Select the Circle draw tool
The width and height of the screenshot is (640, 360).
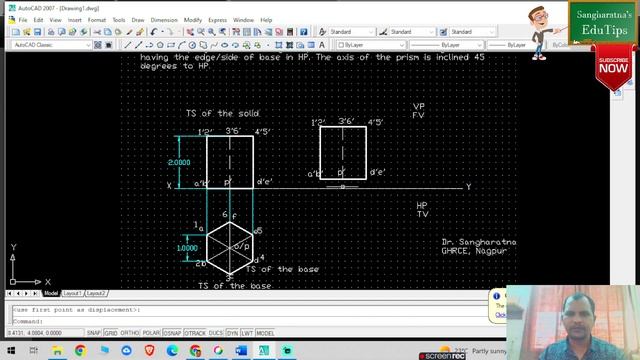(192, 45)
